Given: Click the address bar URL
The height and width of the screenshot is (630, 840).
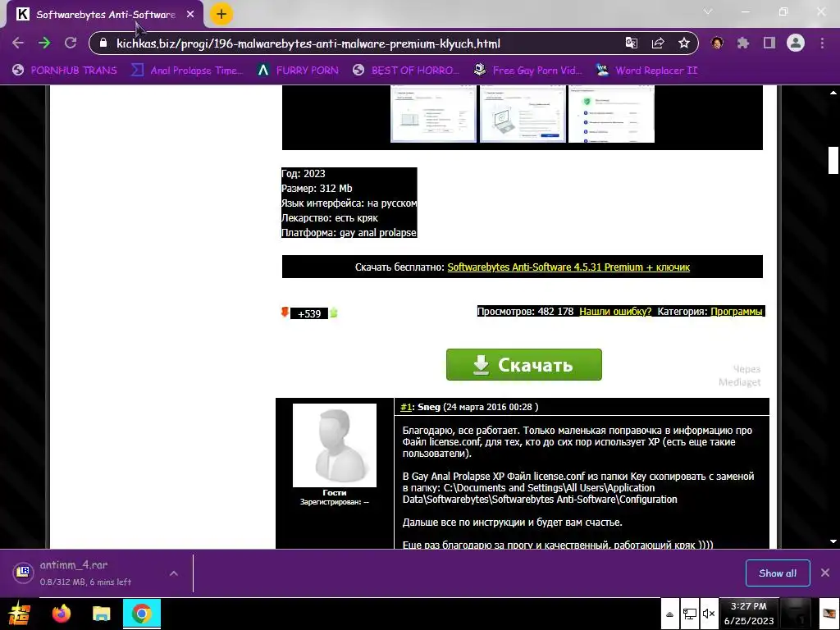Looking at the screenshot, I should [308, 43].
